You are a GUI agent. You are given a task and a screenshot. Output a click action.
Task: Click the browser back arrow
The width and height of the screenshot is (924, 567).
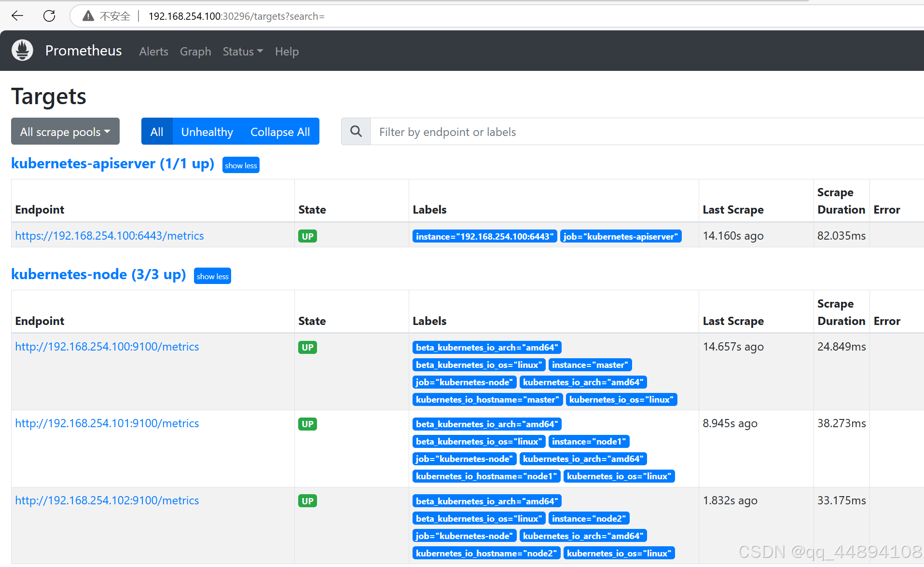click(17, 16)
